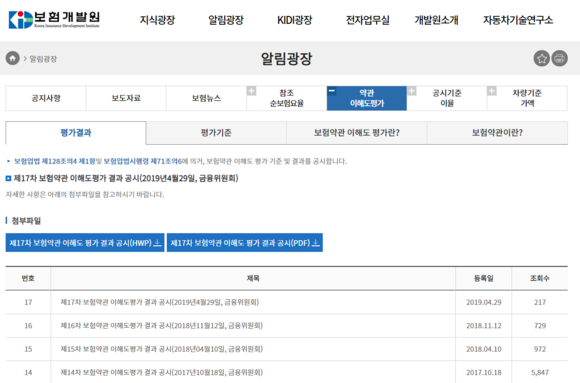Click the 알림광장 breadcrumb link
580x383 pixels.
43,59
